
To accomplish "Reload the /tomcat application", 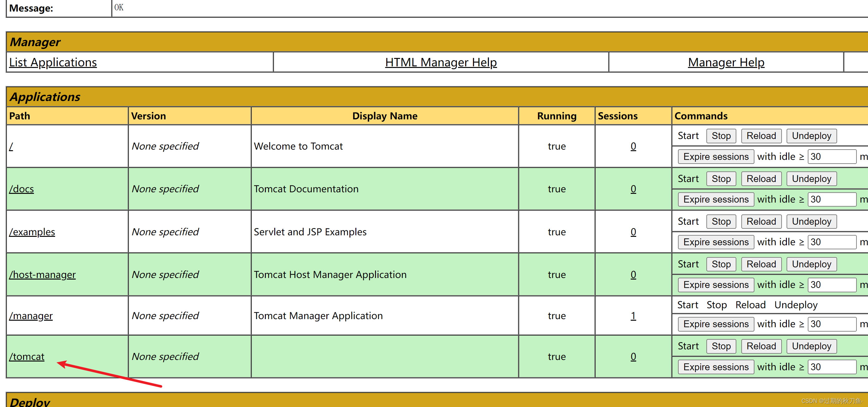I will point(761,347).
